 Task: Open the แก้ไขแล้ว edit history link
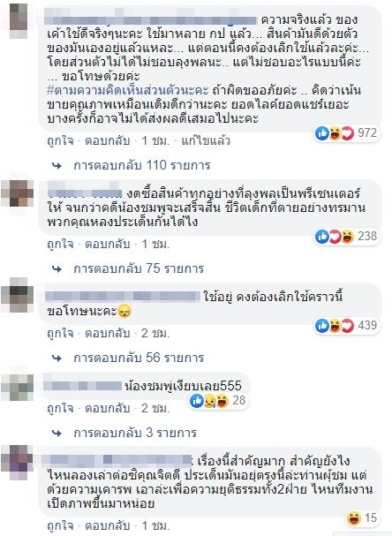pyautogui.click(x=206, y=140)
